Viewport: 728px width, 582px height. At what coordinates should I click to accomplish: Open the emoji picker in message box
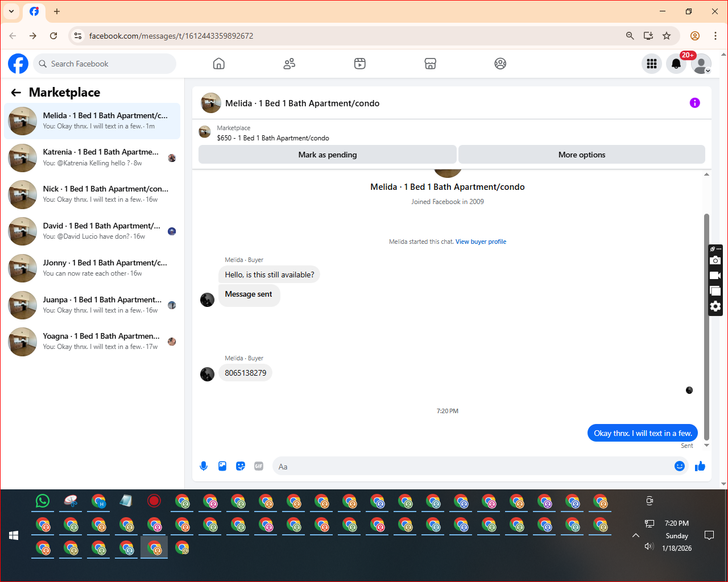click(680, 466)
